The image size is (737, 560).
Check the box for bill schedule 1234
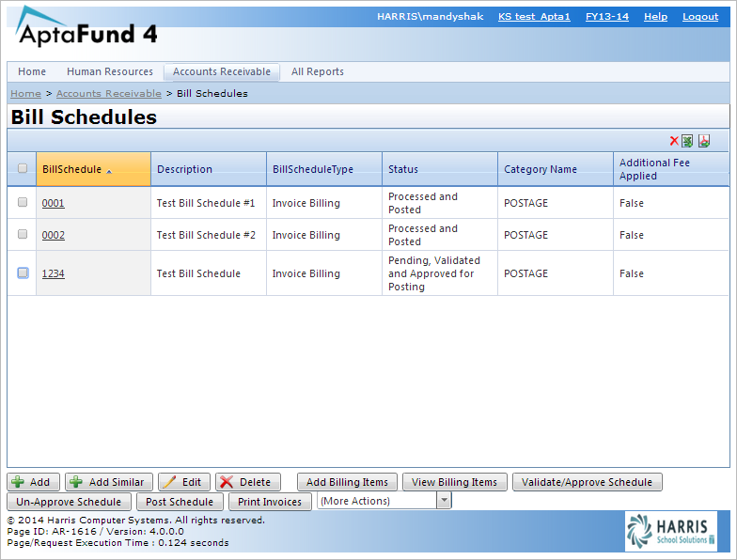(x=23, y=272)
